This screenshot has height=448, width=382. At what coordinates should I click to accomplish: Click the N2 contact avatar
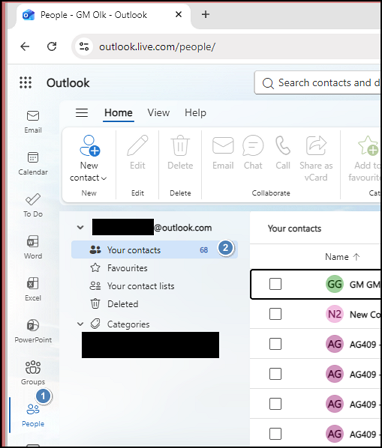[x=334, y=314]
